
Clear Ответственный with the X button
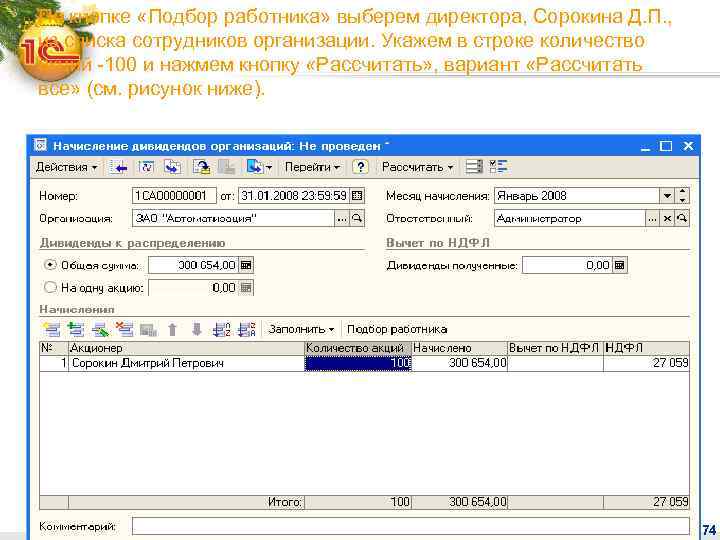pyautogui.click(x=667, y=219)
